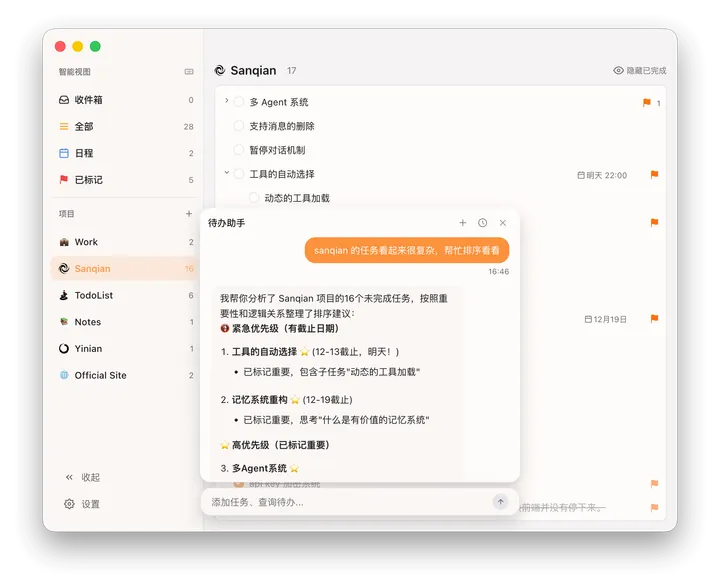Click the 12月19日 due date
720x588 pixels.
[x=605, y=319]
